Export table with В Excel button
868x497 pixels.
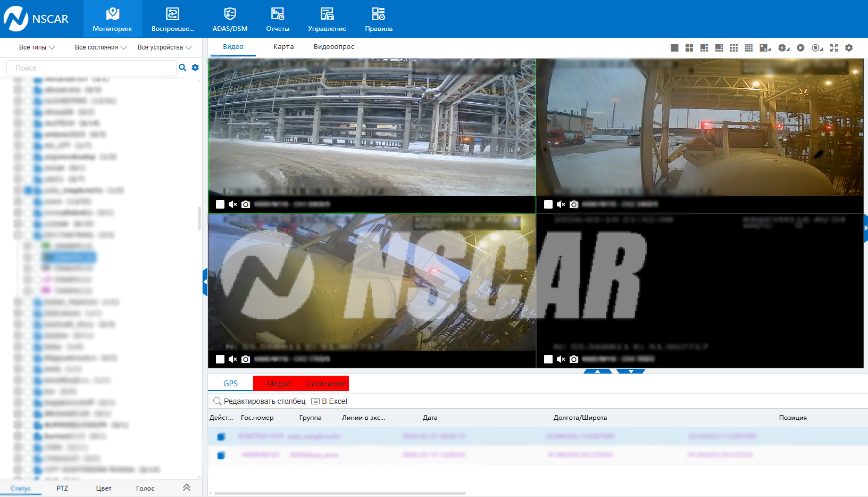[329, 401]
